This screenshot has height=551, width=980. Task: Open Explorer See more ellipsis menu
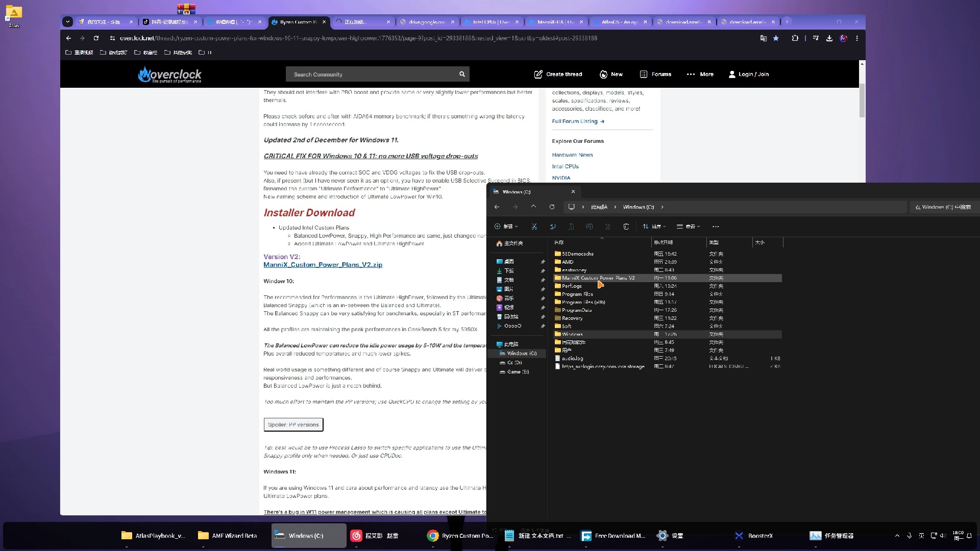[x=716, y=227]
